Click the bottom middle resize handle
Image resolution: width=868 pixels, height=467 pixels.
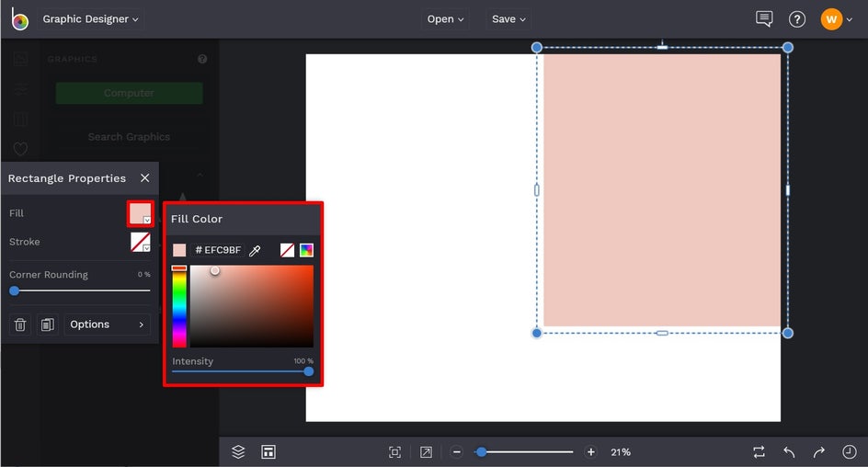click(x=662, y=333)
